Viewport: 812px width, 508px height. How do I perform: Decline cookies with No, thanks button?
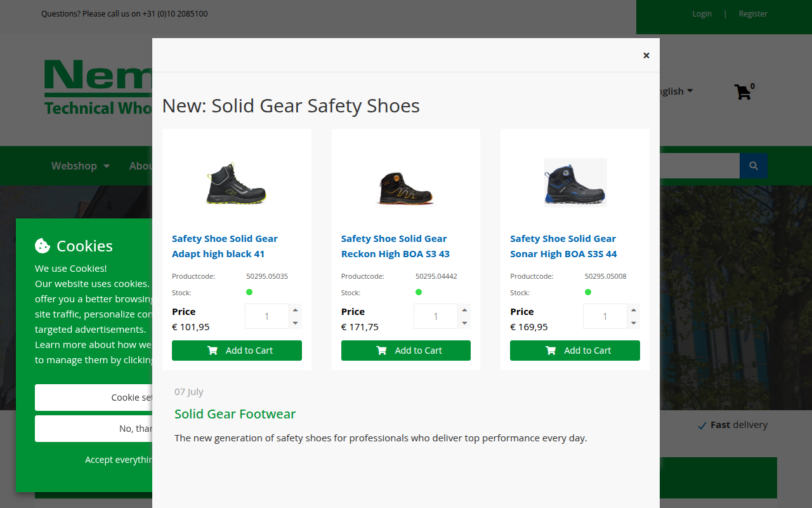pyautogui.click(x=94, y=429)
